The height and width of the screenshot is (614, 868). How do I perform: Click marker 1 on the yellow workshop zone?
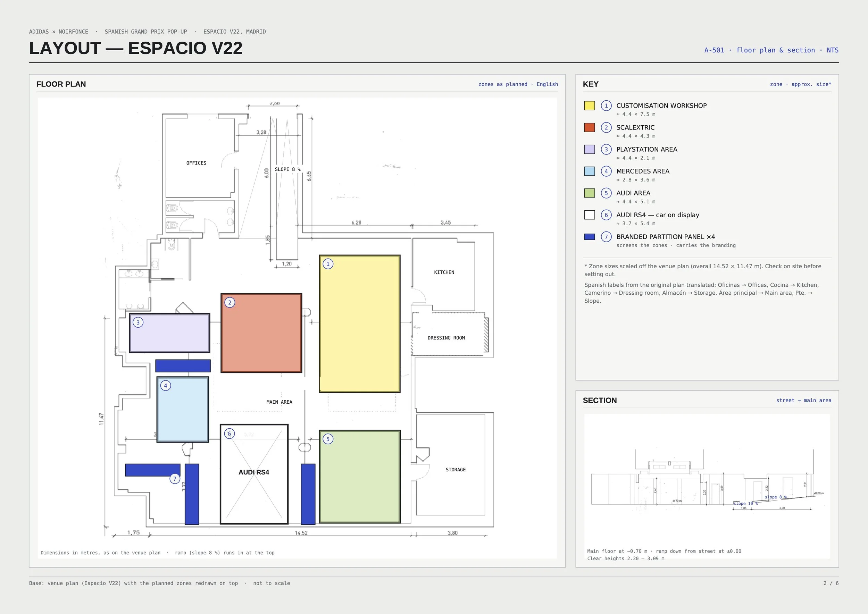click(328, 264)
